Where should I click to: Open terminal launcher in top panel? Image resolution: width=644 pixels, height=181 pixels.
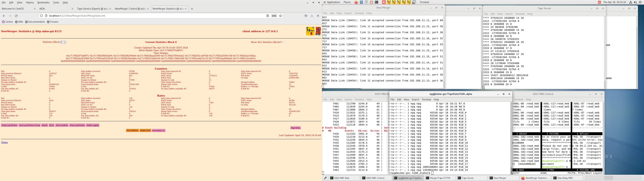377,2
